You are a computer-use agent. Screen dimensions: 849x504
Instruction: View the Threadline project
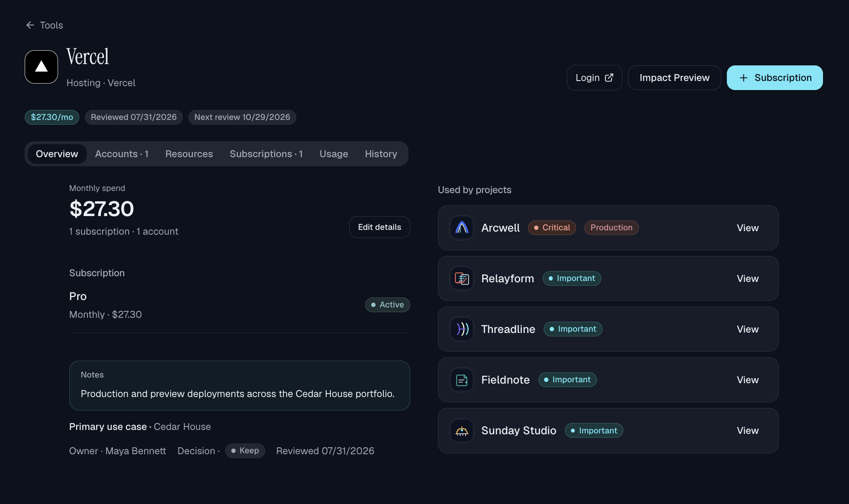click(748, 329)
